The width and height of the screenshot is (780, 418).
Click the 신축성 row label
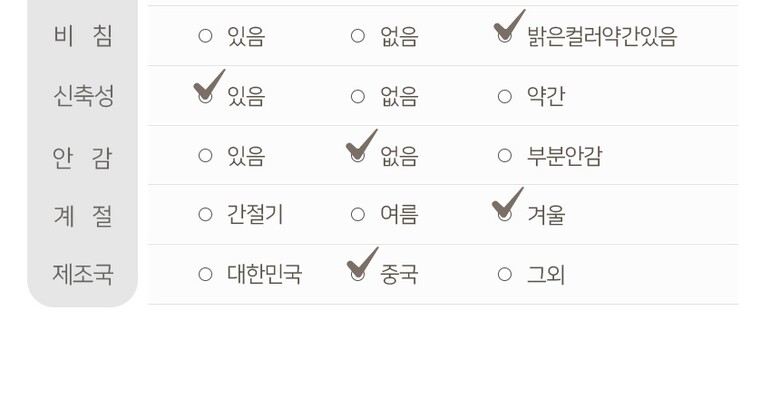point(83,96)
